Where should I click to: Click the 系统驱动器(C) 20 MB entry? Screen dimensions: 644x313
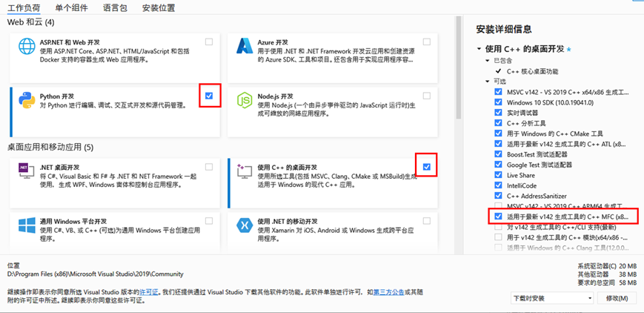607,266
